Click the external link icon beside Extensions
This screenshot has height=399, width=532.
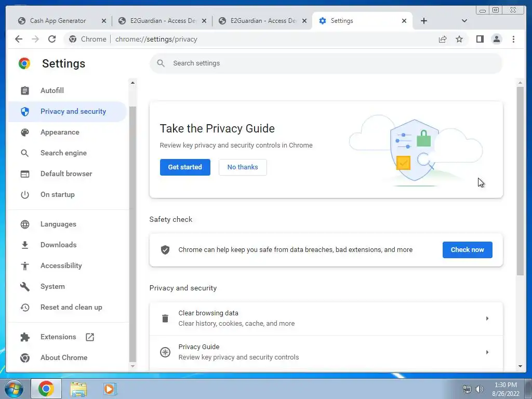point(90,337)
